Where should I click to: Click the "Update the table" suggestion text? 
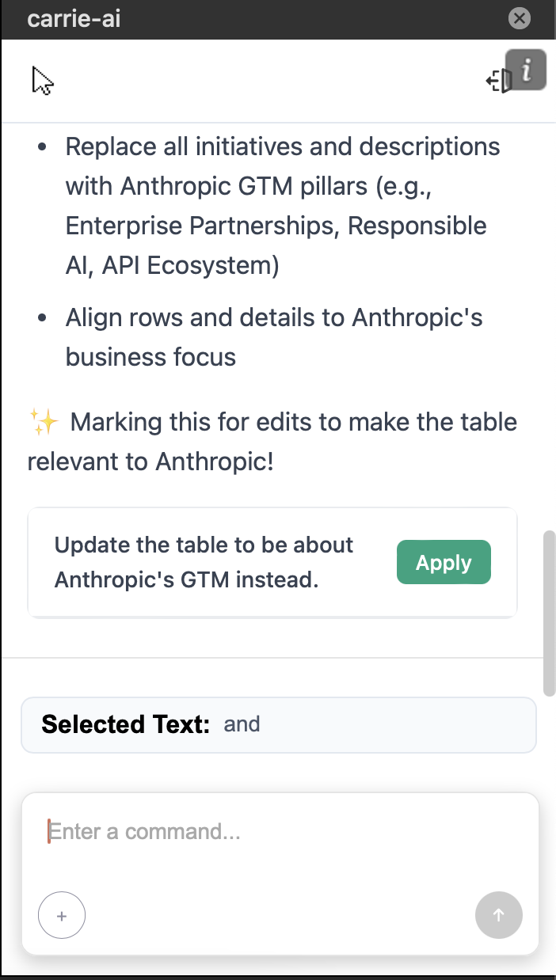[204, 563]
